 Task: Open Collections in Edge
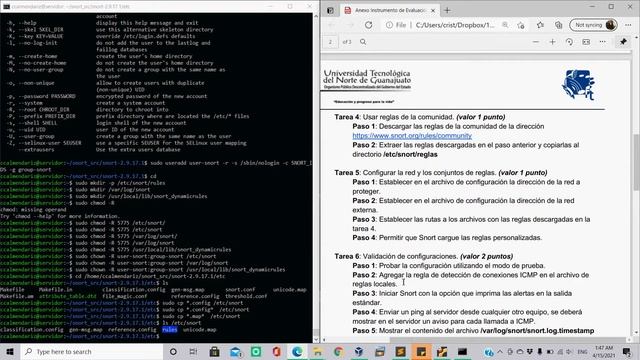[558, 25]
